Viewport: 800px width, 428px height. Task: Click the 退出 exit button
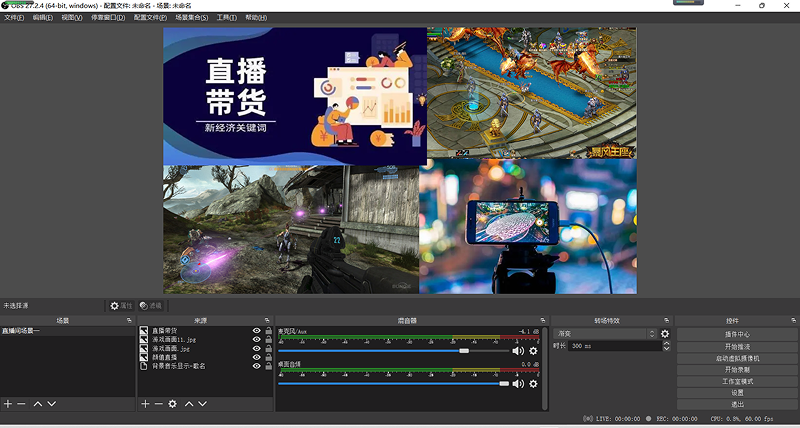[737, 405]
